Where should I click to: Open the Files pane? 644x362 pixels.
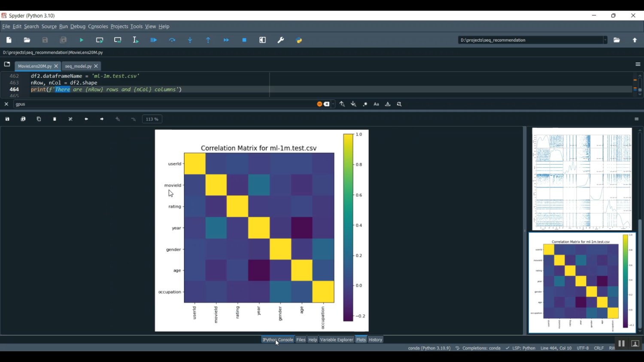(x=301, y=339)
